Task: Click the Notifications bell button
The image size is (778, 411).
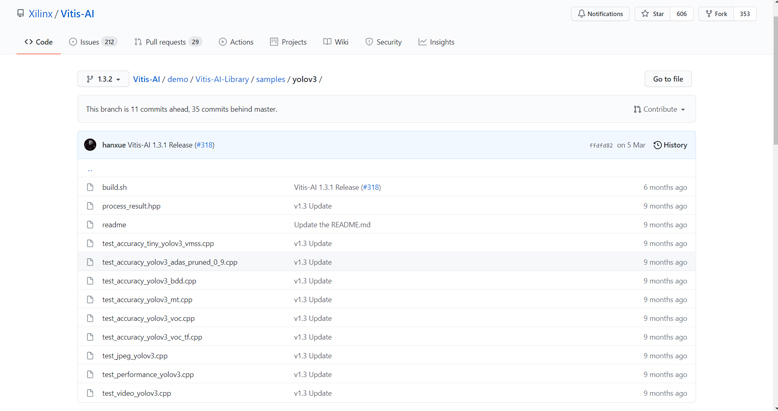Action: [x=600, y=14]
